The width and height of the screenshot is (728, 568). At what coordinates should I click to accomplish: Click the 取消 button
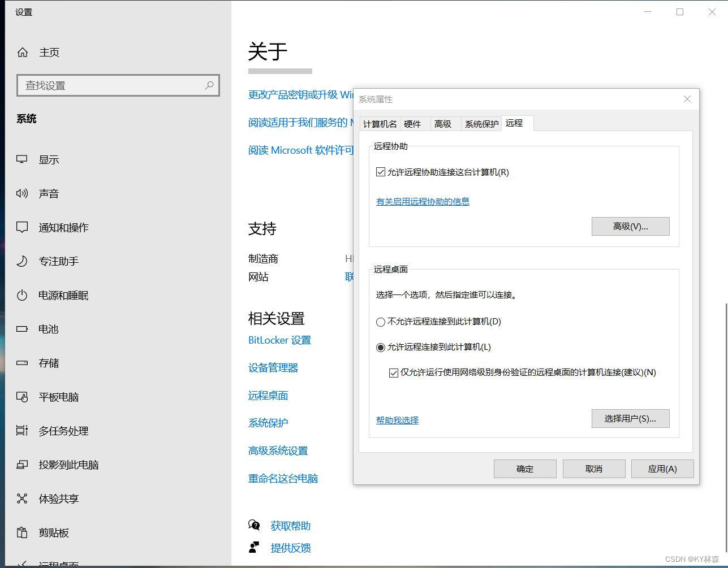[594, 469]
